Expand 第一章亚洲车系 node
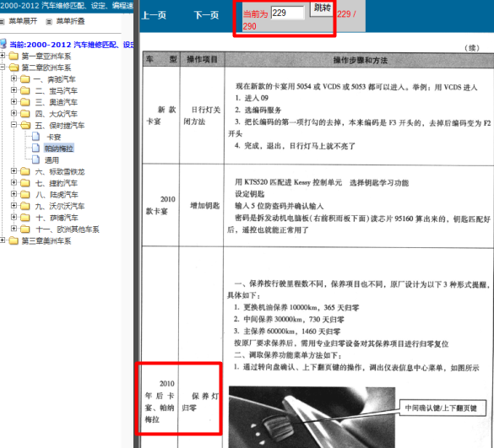 coord(3,56)
